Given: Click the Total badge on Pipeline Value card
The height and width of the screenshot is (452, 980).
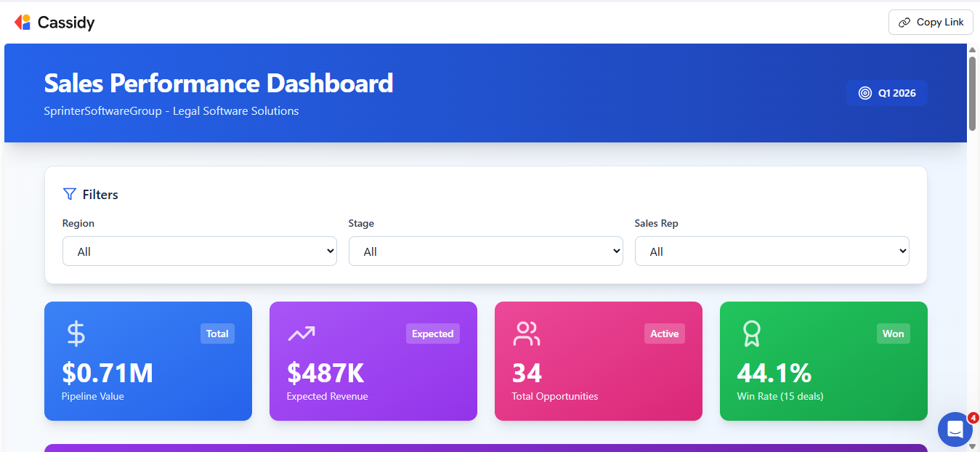Looking at the screenshot, I should pyautogui.click(x=217, y=334).
